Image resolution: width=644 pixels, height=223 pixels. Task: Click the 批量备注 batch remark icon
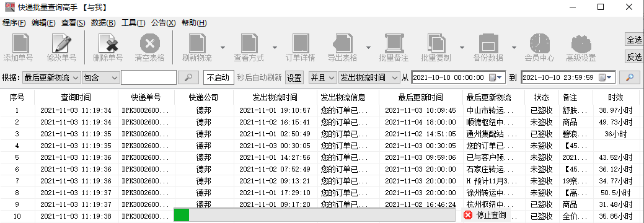(394, 43)
